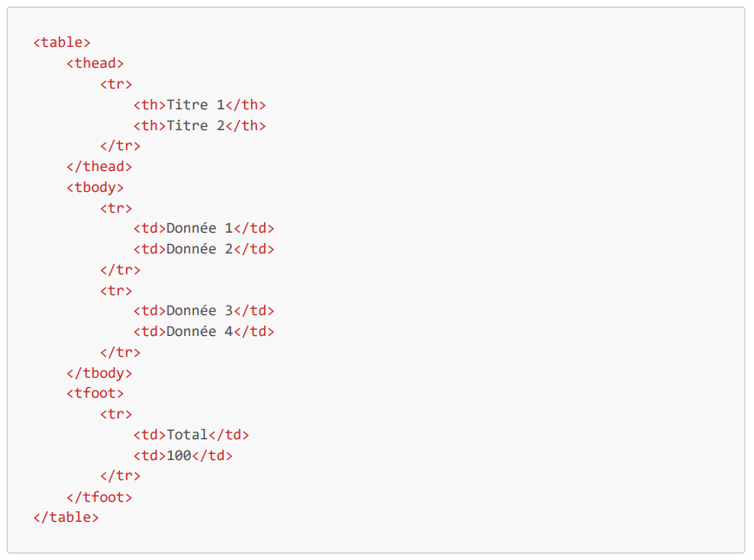754x560 pixels.
Task: Select the 'Titre 2' header text
Action: click(x=195, y=125)
